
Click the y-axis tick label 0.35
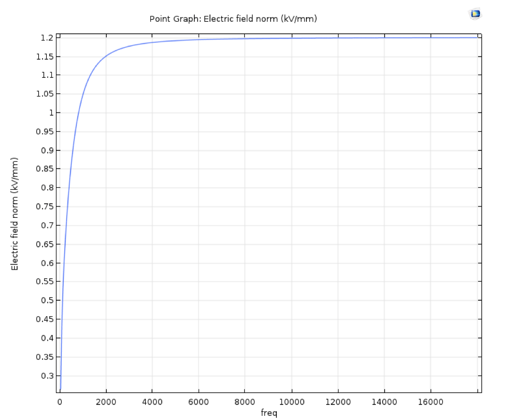click(x=45, y=357)
